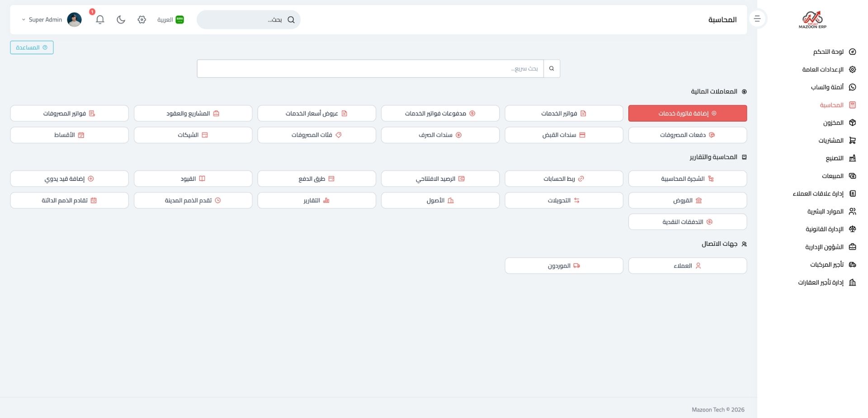Click the إضافة فاتورة خدمات red button
The image size is (868, 418).
click(x=687, y=113)
